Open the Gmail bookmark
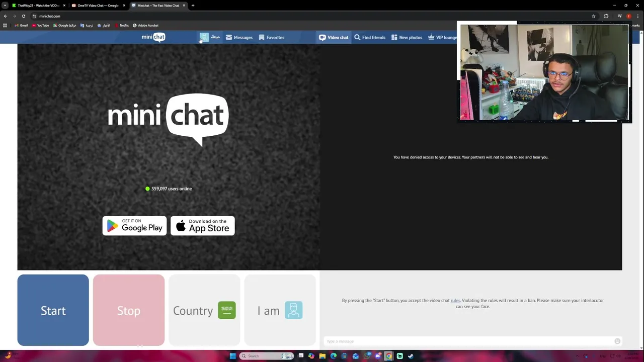 click(x=21, y=25)
